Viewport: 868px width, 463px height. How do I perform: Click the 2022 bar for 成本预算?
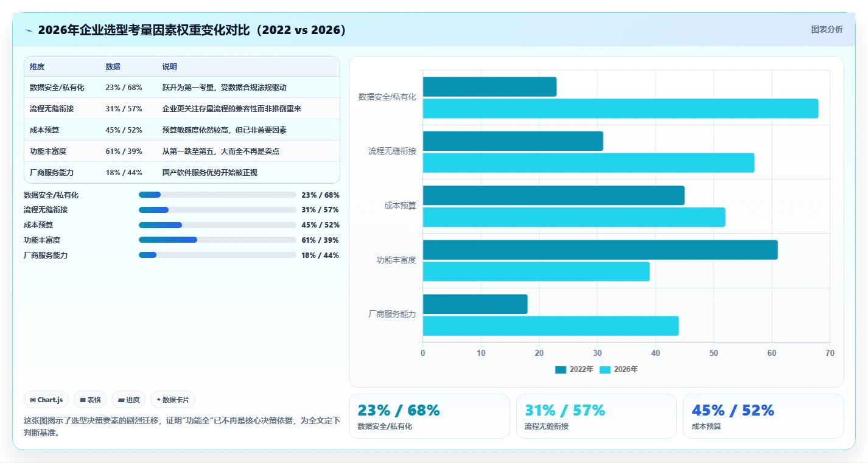(554, 195)
